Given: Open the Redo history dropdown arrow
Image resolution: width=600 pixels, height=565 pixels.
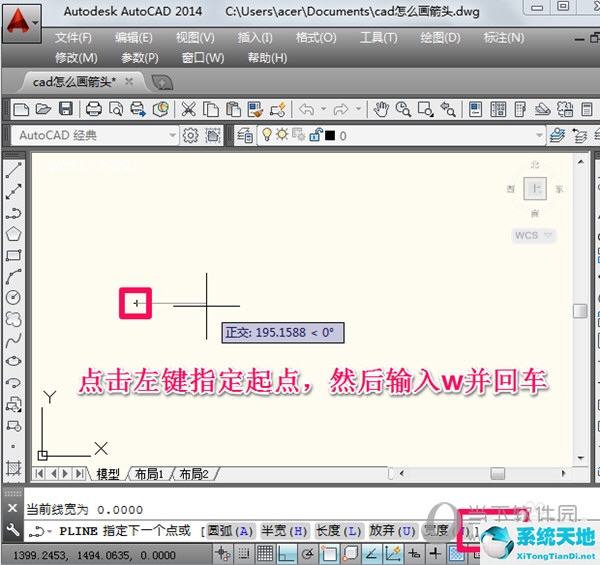Looking at the screenshot, I should 359,109.
